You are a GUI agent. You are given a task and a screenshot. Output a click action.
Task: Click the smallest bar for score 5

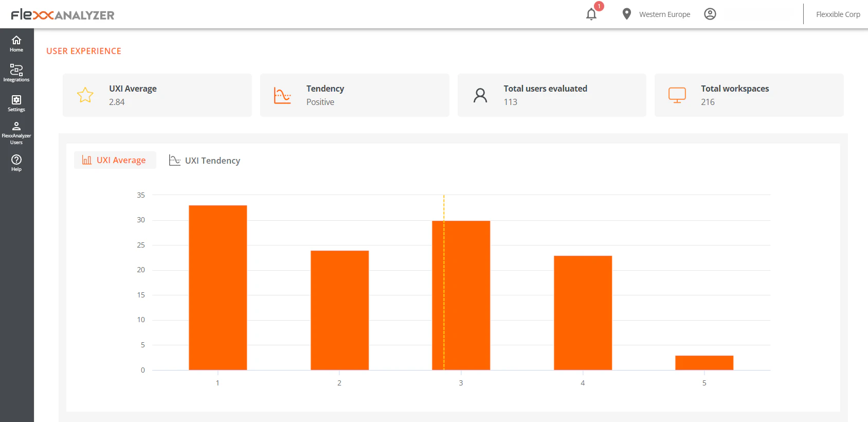pos(704,363)
